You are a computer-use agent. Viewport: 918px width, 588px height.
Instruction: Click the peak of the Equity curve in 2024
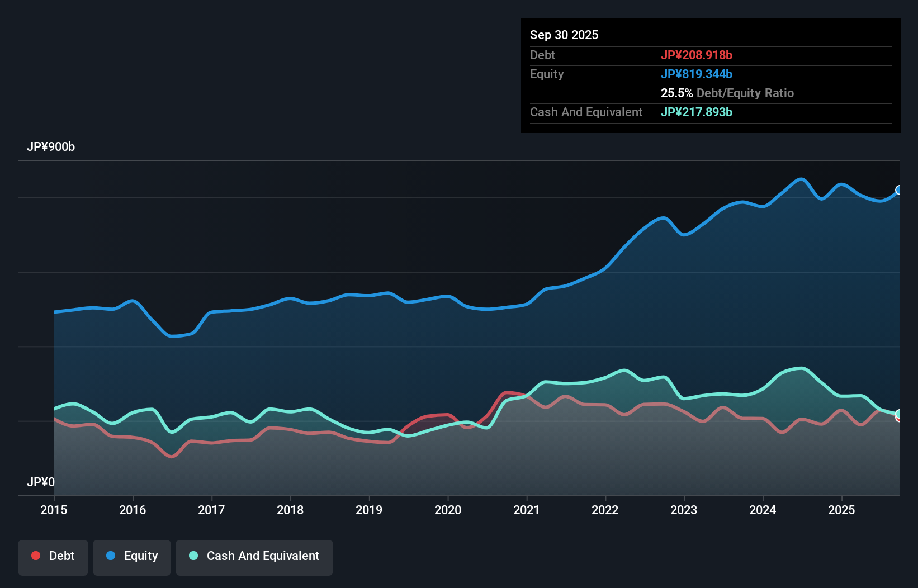pos(800,179)
